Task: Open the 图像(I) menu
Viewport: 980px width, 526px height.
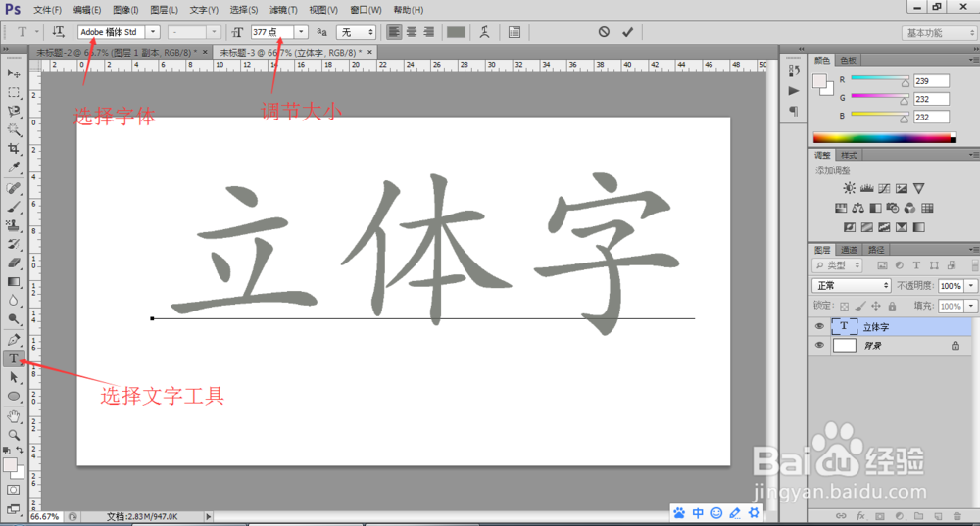Action: click(x=125, y=10)
